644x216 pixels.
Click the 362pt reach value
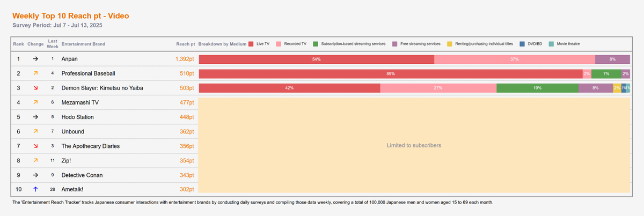187,131
